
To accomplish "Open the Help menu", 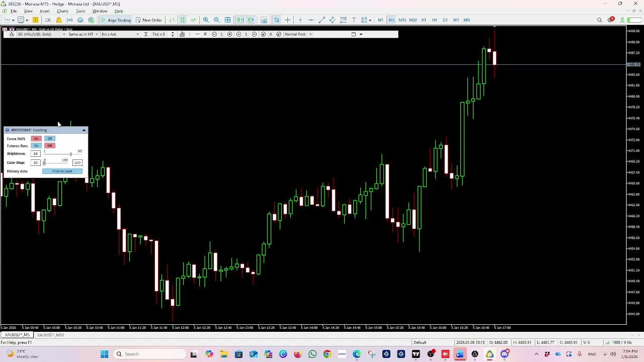I will [x=119, y=11].
